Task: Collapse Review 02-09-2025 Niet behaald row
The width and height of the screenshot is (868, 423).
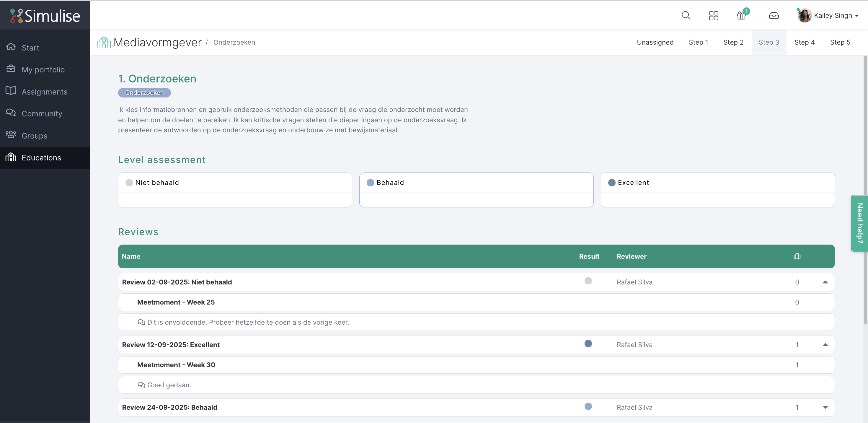Action: 825,282
